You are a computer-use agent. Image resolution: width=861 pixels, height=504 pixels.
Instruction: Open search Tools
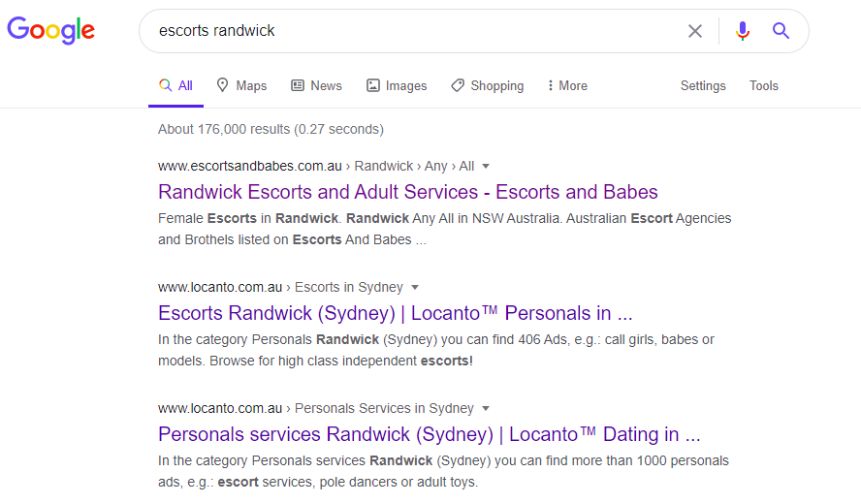764,85
